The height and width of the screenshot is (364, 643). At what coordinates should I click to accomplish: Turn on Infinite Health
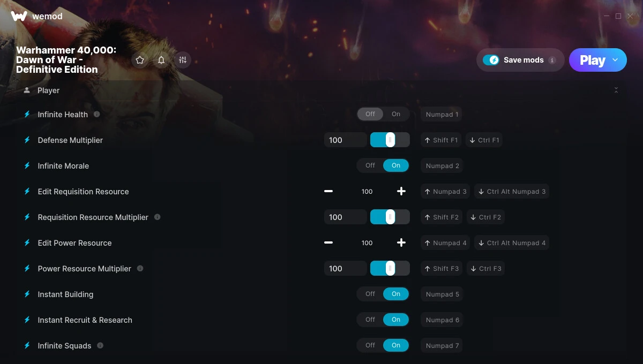[x=396, y=114]
